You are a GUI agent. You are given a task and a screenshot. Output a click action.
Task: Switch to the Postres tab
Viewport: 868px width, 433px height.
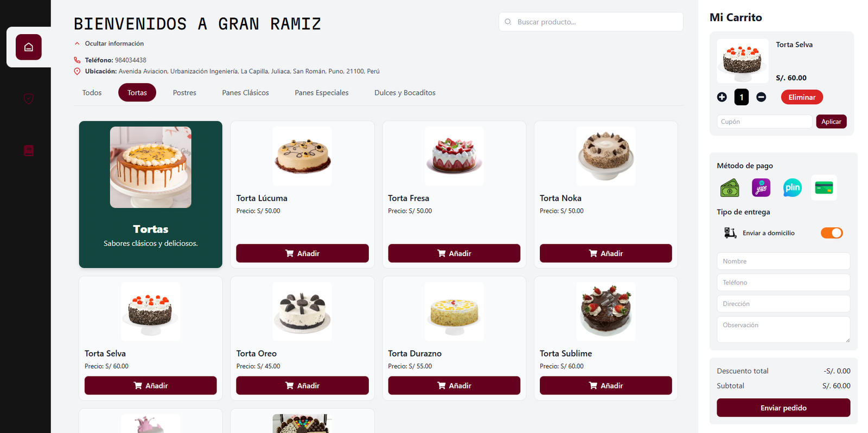point(184,93)
